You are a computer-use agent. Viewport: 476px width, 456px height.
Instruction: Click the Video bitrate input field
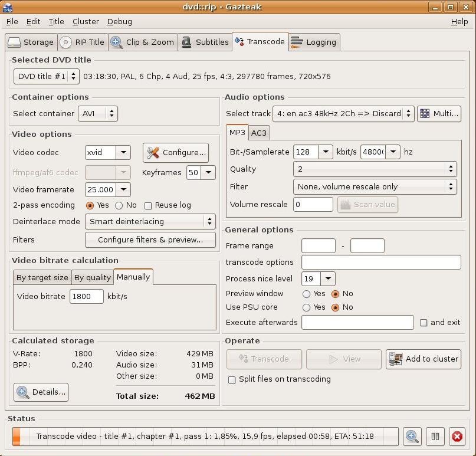(x=87, y=296)
